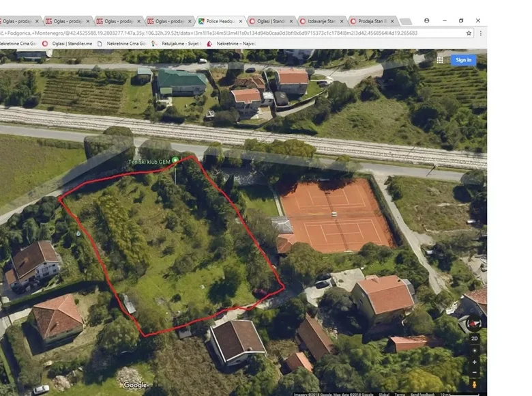Image resolution: width=532 pixels, height=396 pixels.
Task: Close the Prodaja Stan tab
Action: [x=392, y=21]
